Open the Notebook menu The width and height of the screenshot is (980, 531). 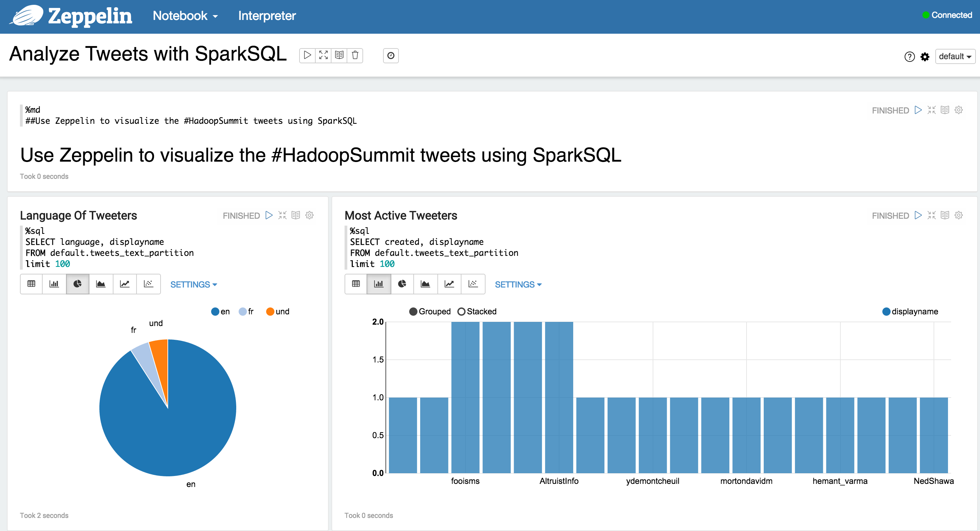point(185,16)
